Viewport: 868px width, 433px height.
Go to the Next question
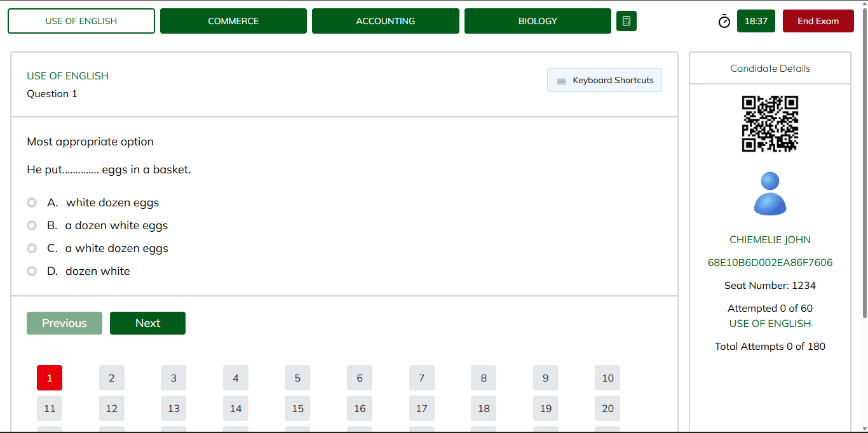coord(147,323)
